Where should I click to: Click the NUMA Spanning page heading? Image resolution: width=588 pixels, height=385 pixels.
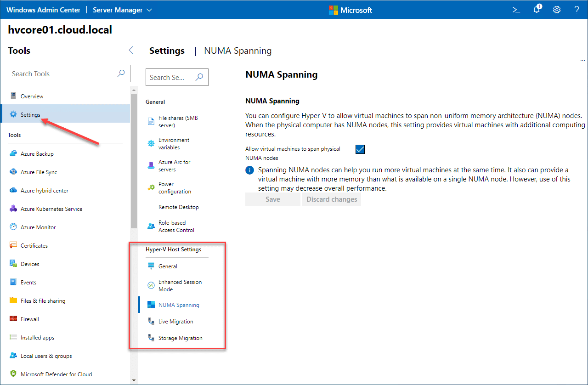[x=282, y=74]
